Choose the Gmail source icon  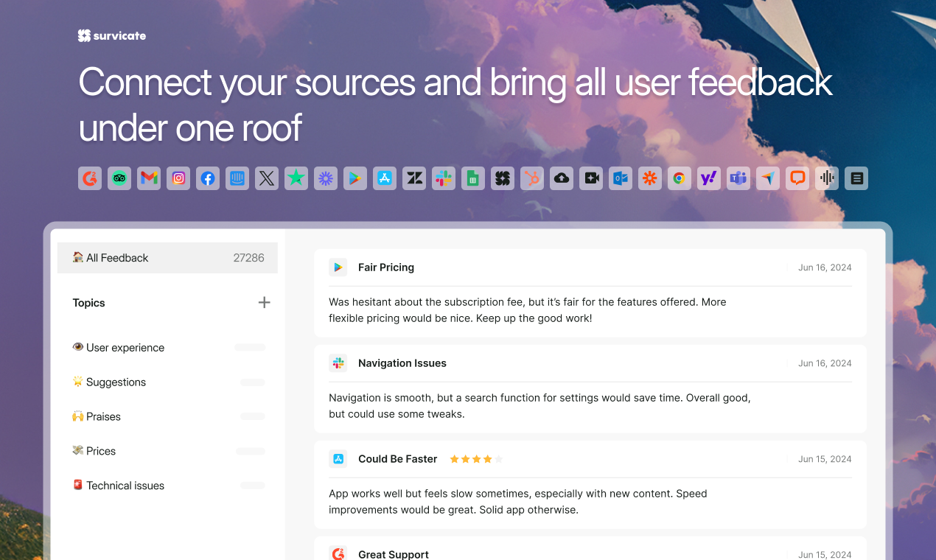(149, 178)
